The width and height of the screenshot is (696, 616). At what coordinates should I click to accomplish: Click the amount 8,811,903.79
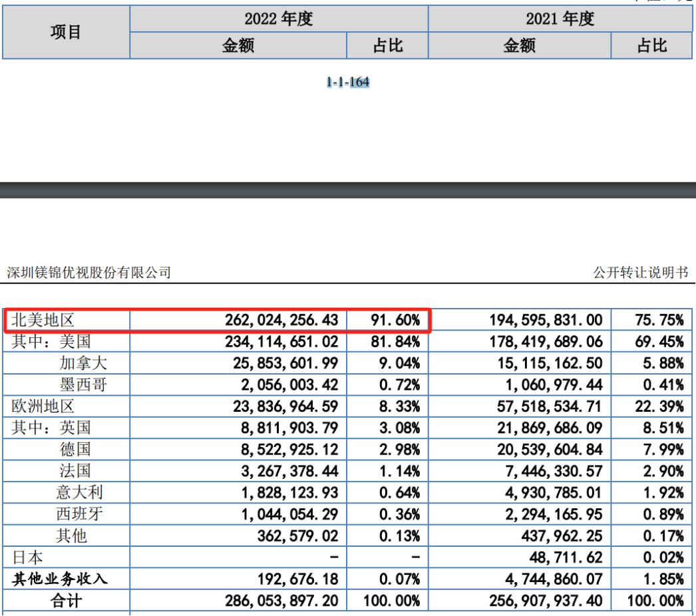coord(290,427)
